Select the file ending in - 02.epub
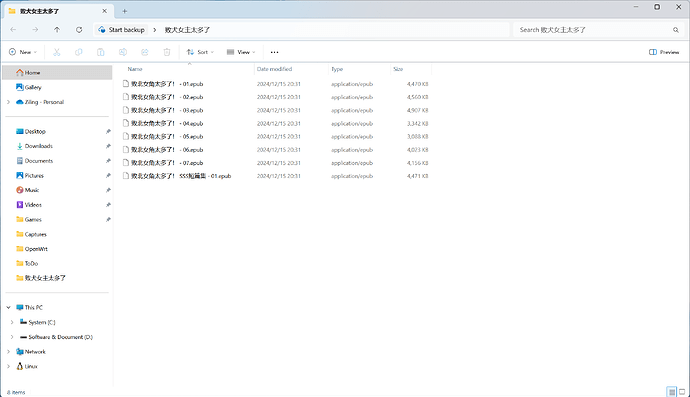 (275, 97)
